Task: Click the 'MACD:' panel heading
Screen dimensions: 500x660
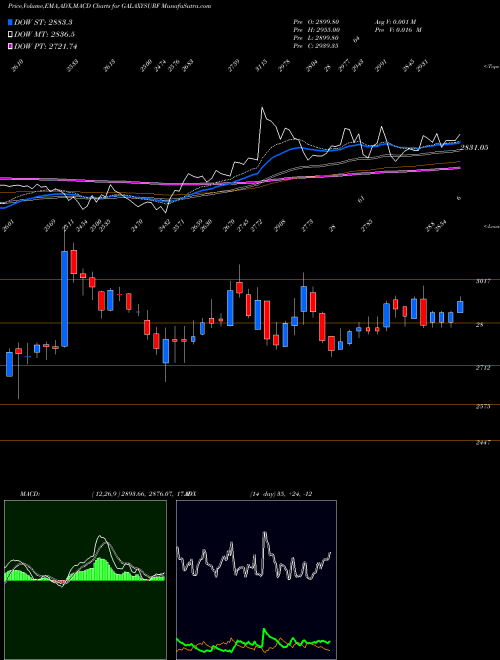Action: click(x=30, y=494)
